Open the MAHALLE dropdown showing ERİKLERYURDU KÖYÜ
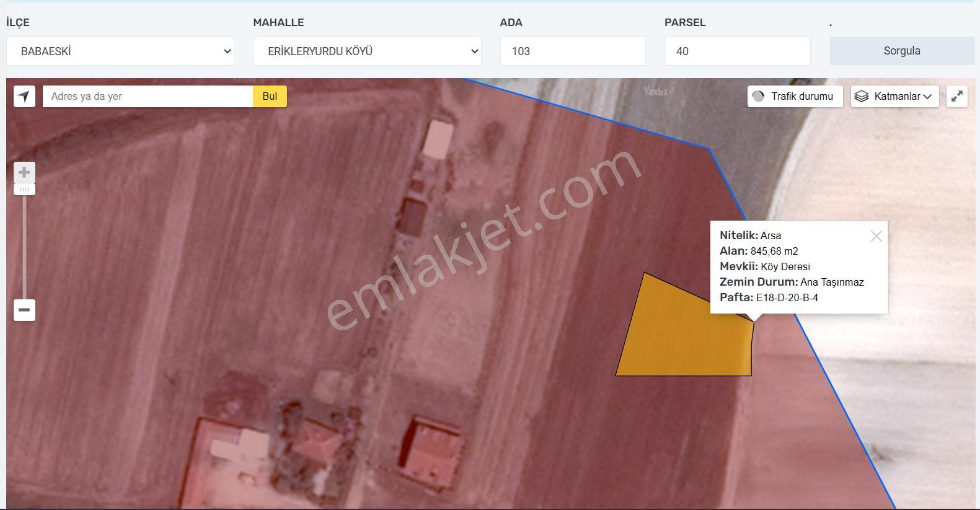This screenshot has height=510, width=980. [367, 51]
